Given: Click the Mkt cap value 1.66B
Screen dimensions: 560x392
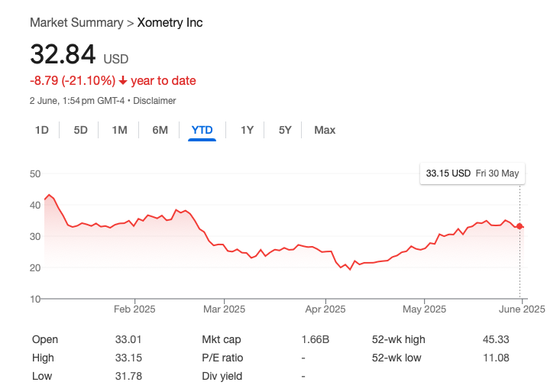Looking at the screenshot, I should [315, 339].
